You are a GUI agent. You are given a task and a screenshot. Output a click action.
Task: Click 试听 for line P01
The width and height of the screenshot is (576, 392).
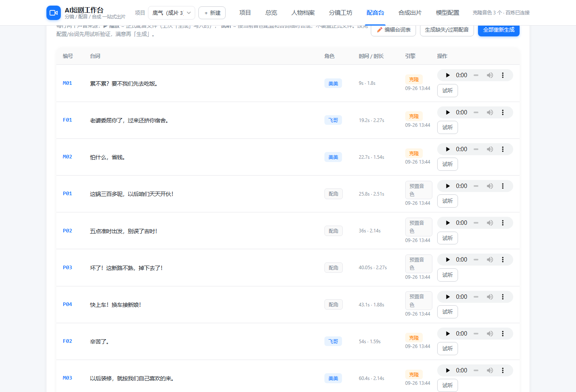point(448,201)
